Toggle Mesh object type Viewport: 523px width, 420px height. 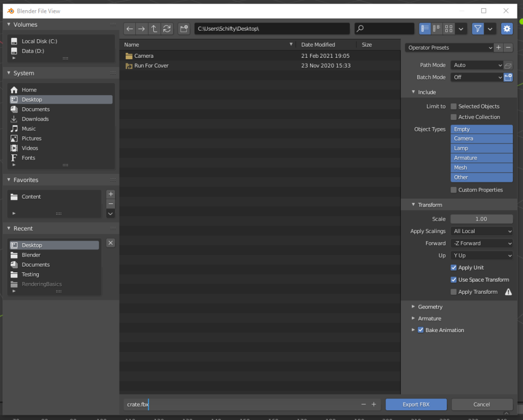tap(482, 168)
